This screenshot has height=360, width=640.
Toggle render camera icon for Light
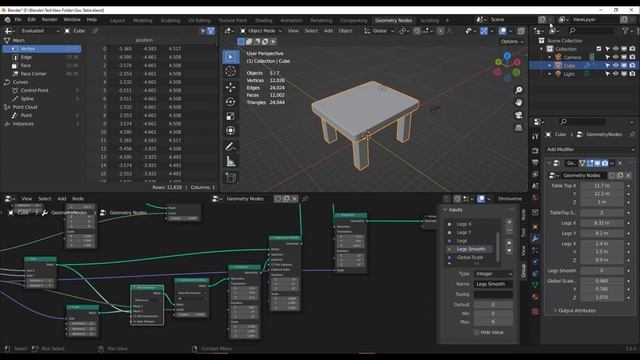[x=632, y=74]
